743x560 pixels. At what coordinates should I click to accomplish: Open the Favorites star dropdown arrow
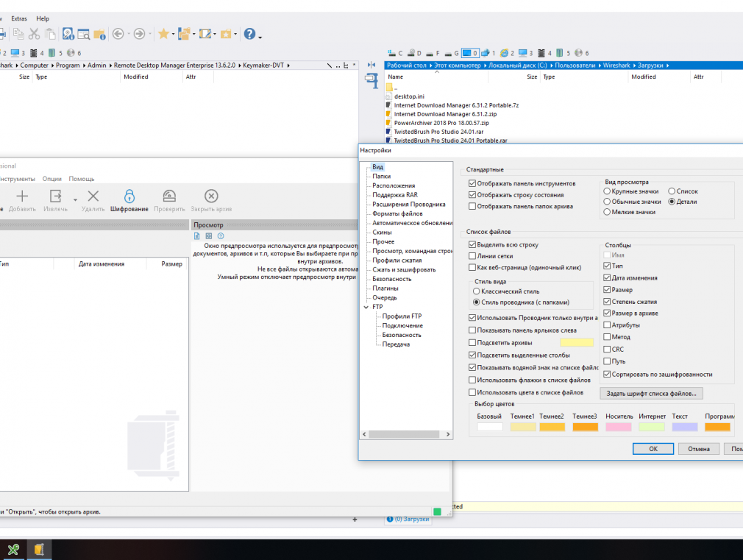173,34
